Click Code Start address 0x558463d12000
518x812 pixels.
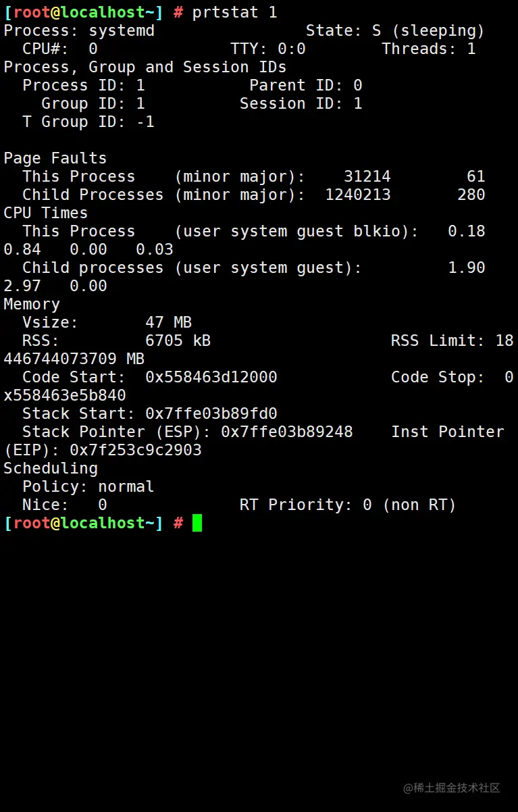[211, 377]
